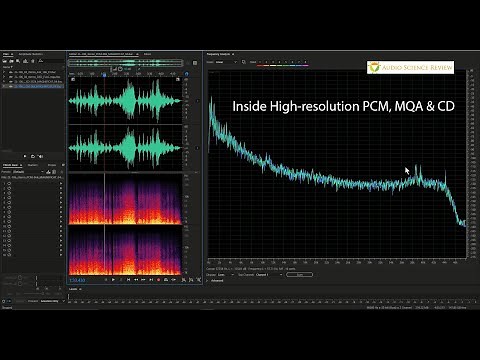The width and height of the screenshot is (480, 360).
Task: Click copy graph icon in Frequency Analysis
Action: pos(243,62)
